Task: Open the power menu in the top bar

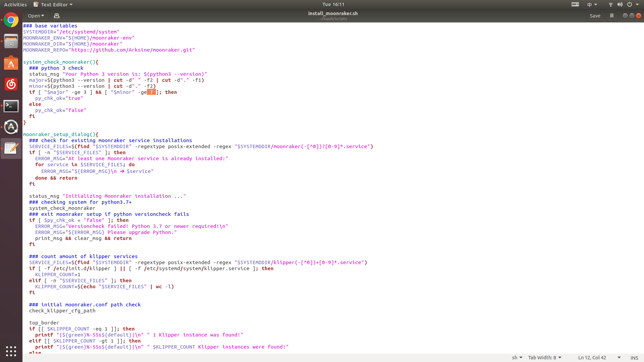Action: pyautogui.click(x=630, y=4)
